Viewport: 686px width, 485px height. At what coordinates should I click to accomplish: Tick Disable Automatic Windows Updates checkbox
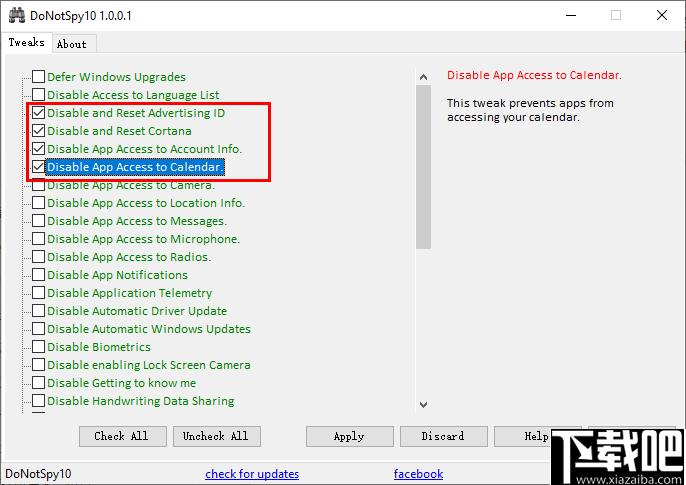pyautogui.click(x=38, y=328)
